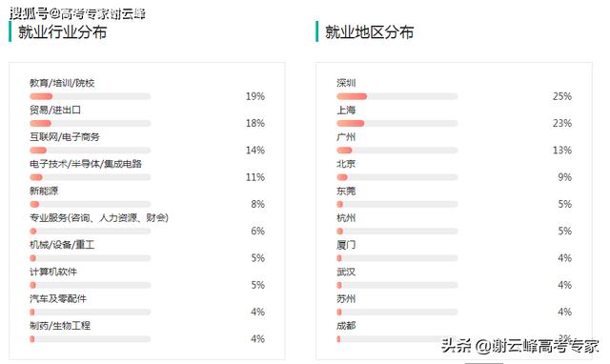This screenshot has width=610, height=364.
Task: Click the 北京 progress bar
Action: tap(397, 177)
